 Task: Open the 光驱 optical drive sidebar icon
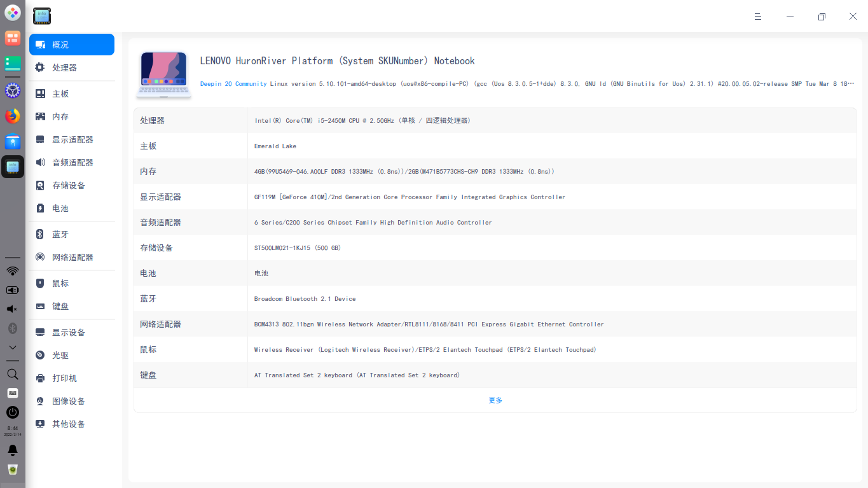coord(40,355)
